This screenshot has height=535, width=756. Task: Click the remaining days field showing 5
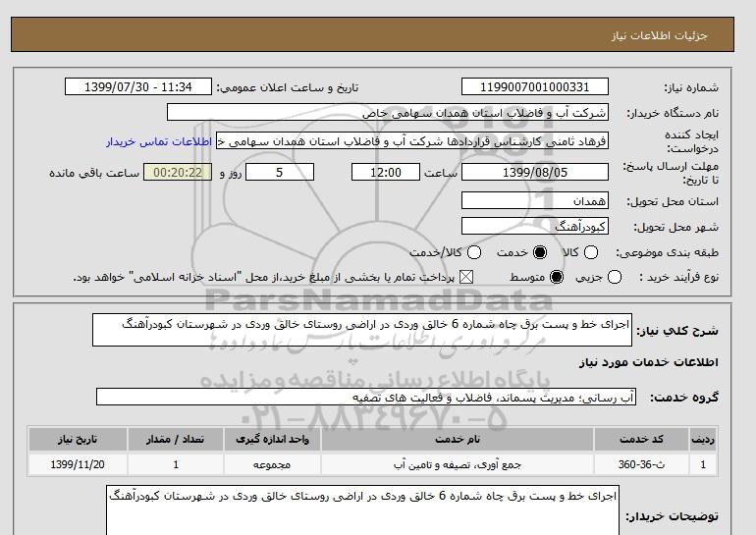coord(280,173)
